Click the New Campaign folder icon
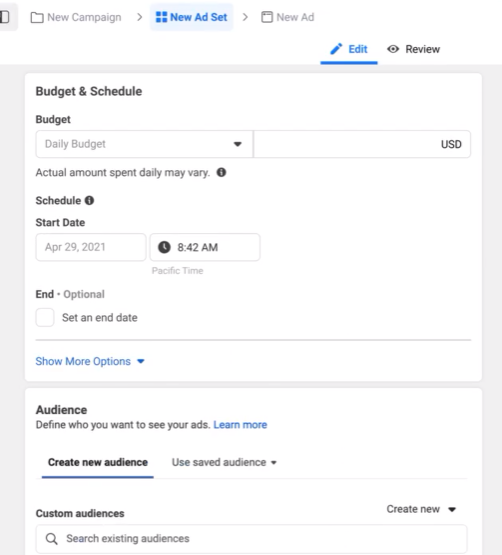 coord(37,17)
